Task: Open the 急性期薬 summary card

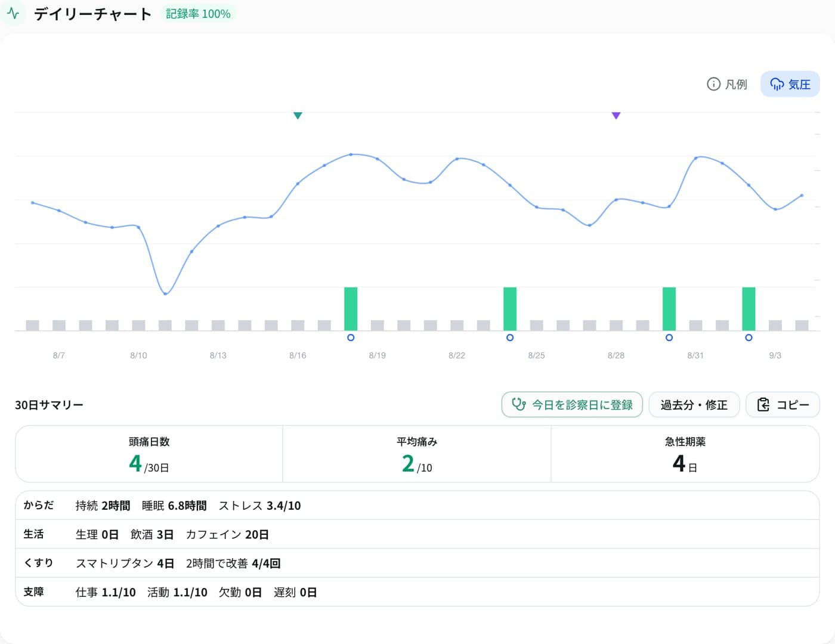Action: click(x=685, y=454)
